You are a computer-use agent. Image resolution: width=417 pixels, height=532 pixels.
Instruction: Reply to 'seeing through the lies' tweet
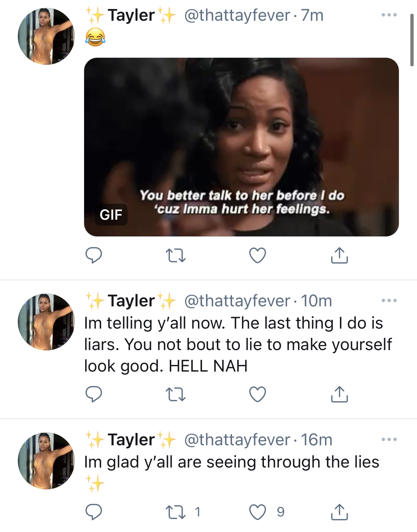[x=94, y=512]
